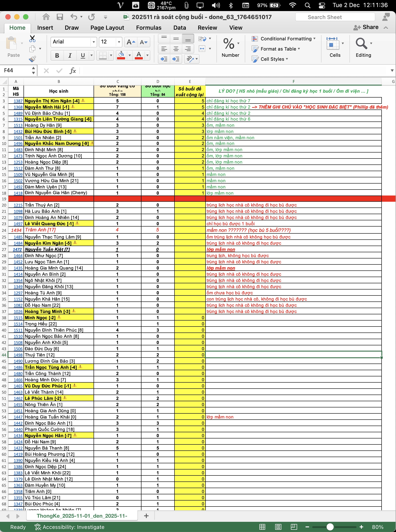Toggle Bold formatting
The height and width of the screenshot is (532, 396).
pyautogui.click(x=57, y=56)
